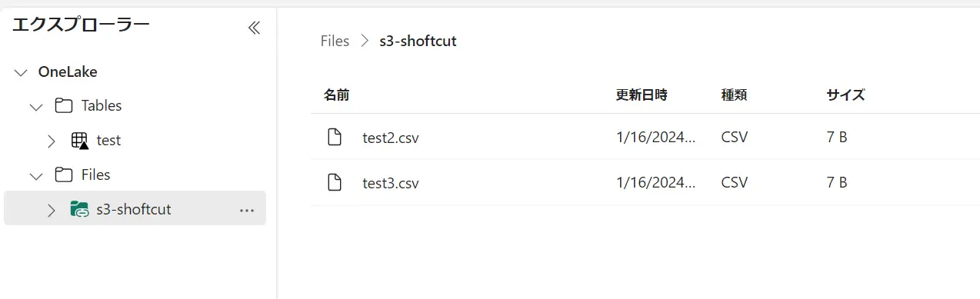The height and width of the screenshot is (299, 980).
Task: Click the Tables folder icon
Action: [x=64, y=106]
